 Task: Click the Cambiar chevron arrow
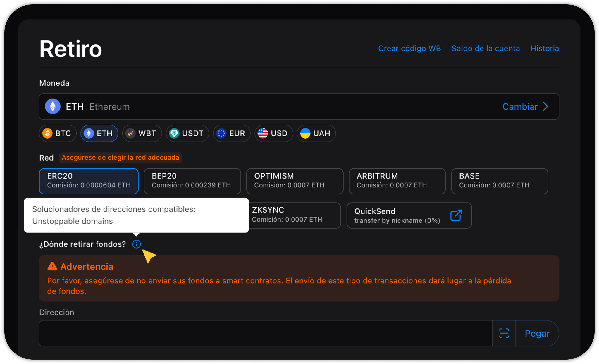coord(545,106)
